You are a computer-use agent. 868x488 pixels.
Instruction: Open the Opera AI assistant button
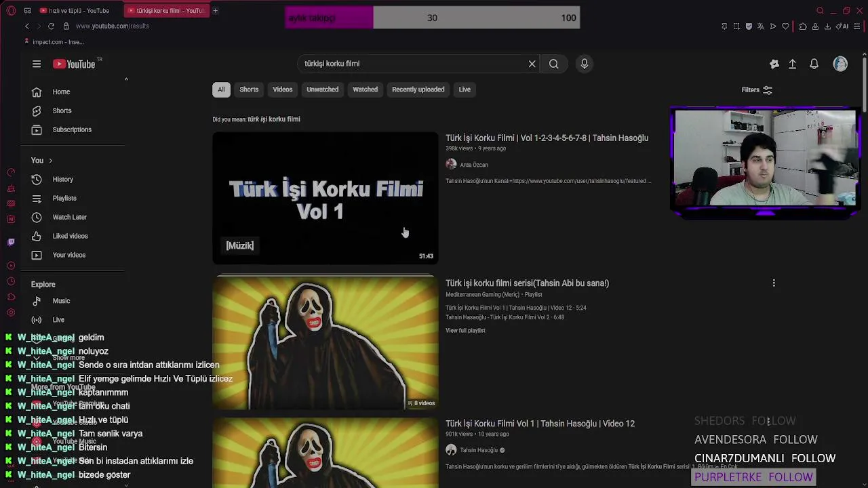[x=843, y=26]
